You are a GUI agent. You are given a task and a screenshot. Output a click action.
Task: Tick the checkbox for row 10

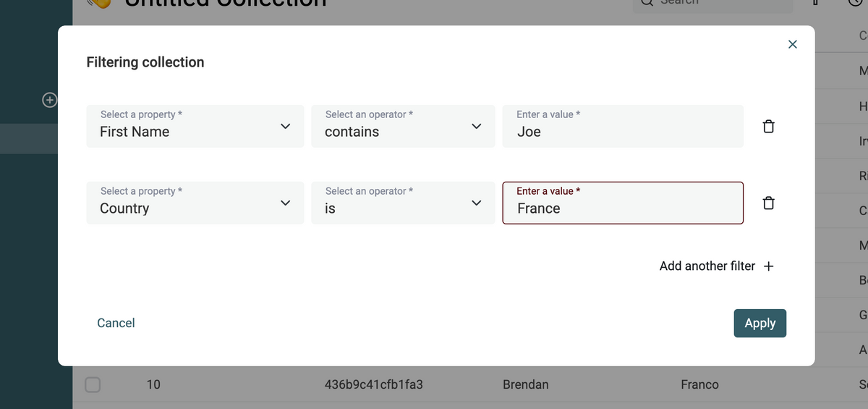point(93,384)
